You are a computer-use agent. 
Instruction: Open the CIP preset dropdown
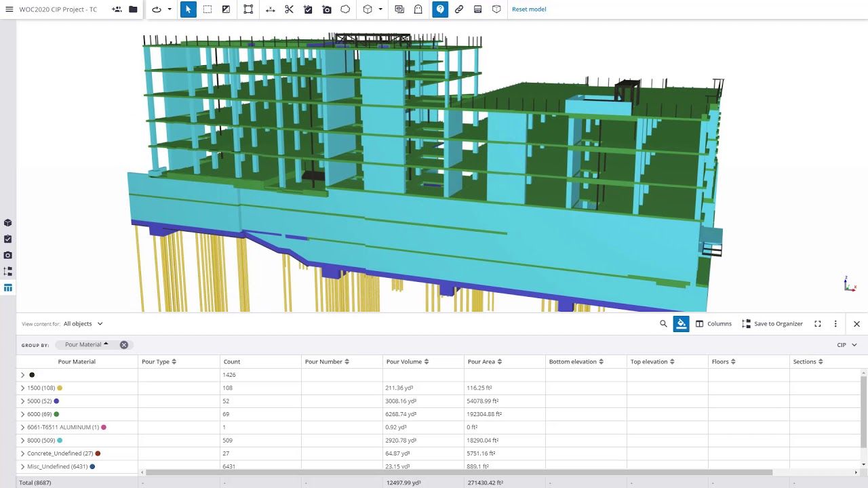846,345
